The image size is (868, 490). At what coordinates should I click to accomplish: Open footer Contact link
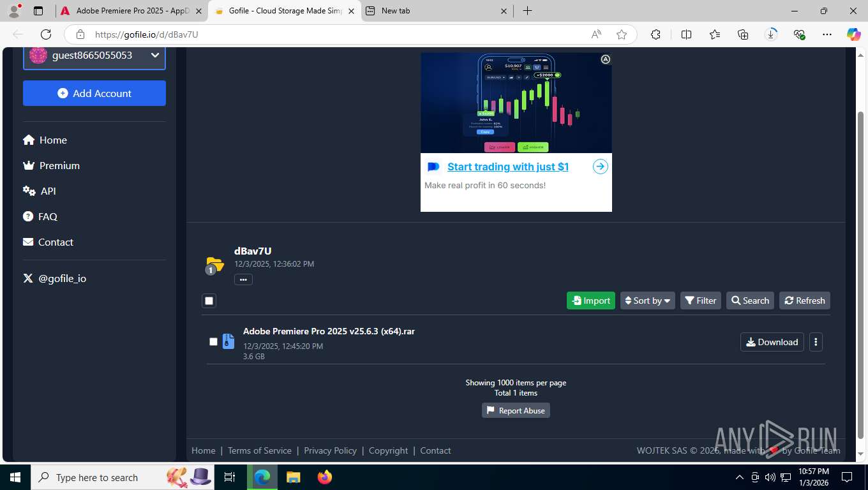[435, 450]
